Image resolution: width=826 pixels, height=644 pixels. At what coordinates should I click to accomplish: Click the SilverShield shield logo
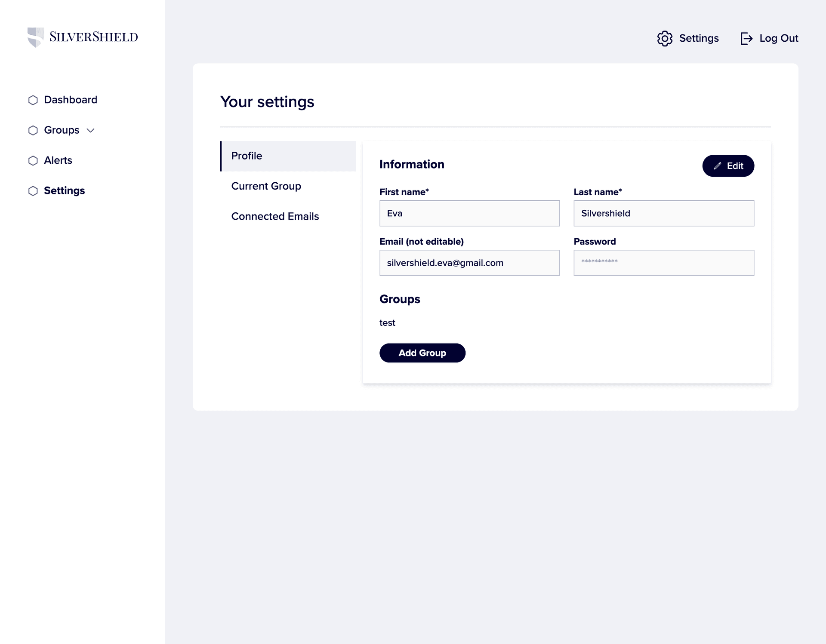[x=36, y=37]
